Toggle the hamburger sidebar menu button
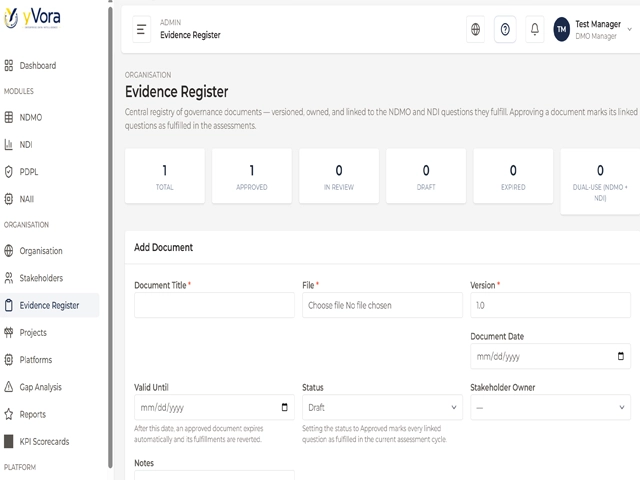Screen dimensions: 640x480 [141, 29]
